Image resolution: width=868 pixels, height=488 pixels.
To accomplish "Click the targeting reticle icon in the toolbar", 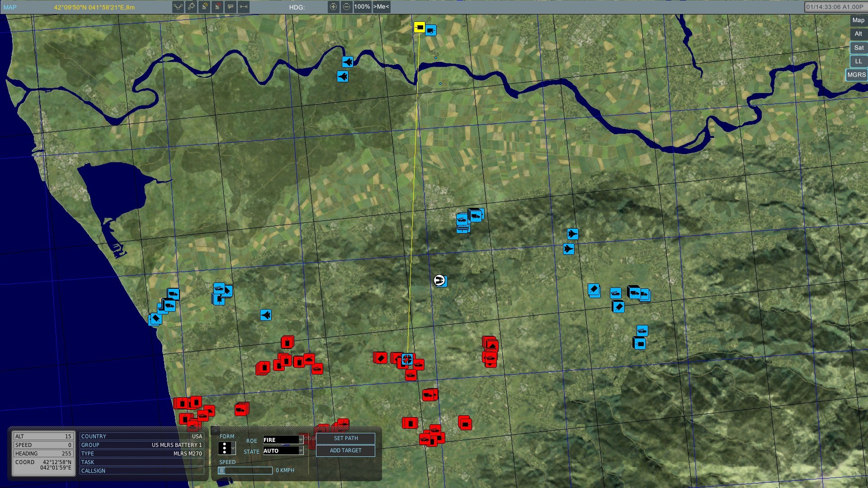I will coord(191,7).
